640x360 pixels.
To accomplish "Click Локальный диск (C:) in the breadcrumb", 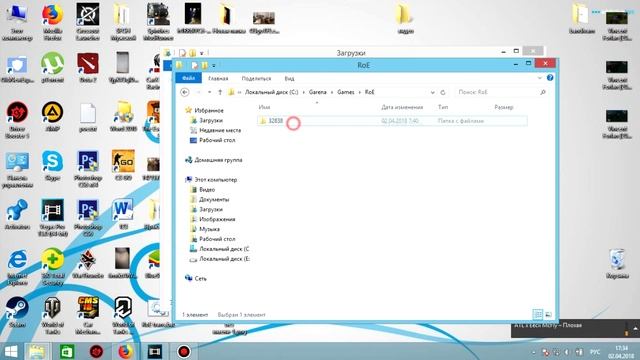I will (x=271, y=92).
